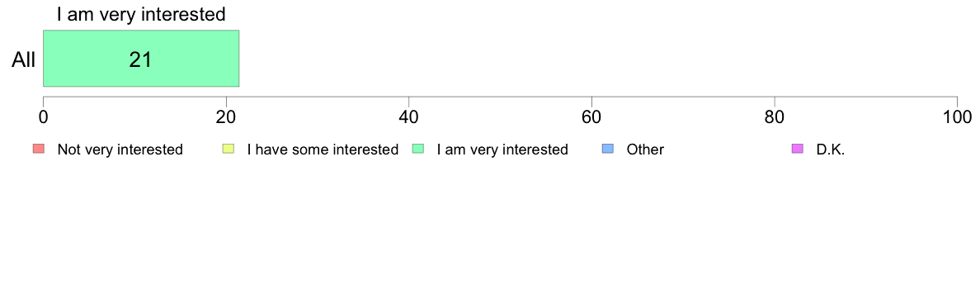Click the blue Other legend swatch
The height and width of the screenshot is (304, 980).
pos(607,149)
